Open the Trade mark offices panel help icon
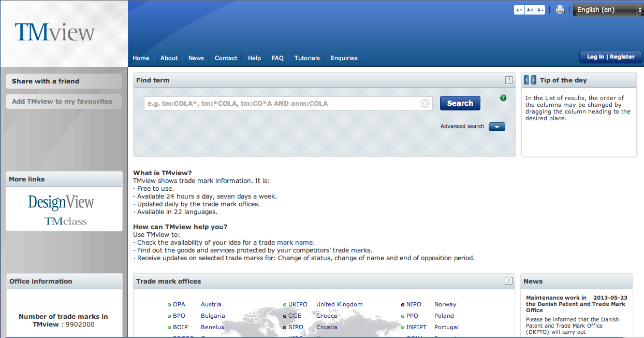The width and height of the screenshot is (644, 338). click(508, 280)
